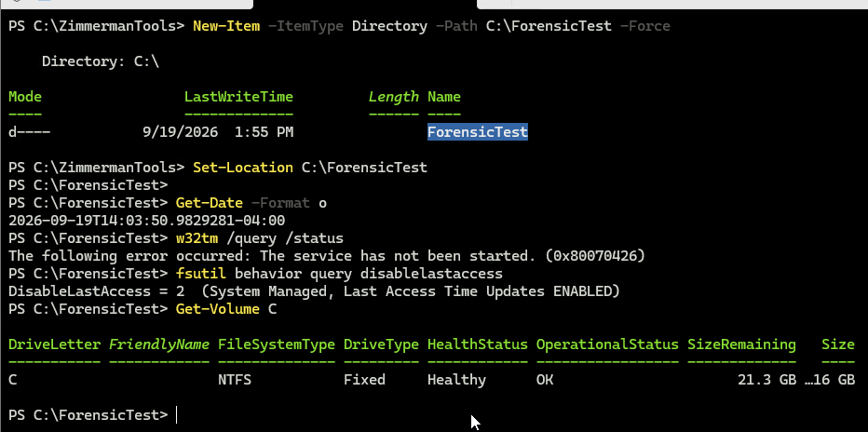Screen dimensions: 868x432
Task: Click the LastWriteTime column header
Action: click(238, 97)
